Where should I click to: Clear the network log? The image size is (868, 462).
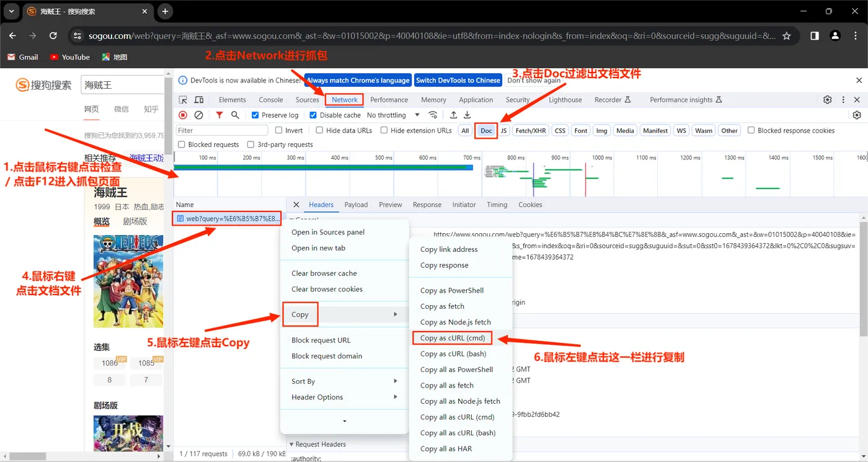click(x=198, y=115)
